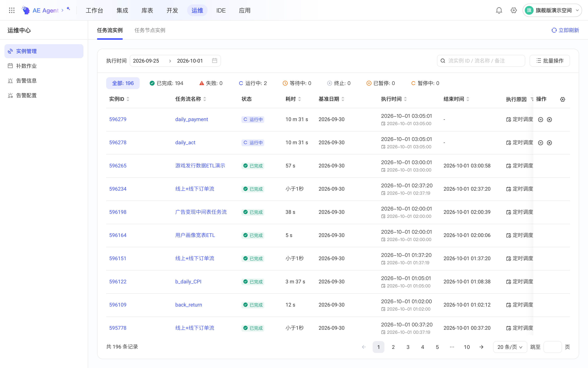Open the app launcher grid icon
The height and width of the screenshot is (368, 588).
(12, 10)
